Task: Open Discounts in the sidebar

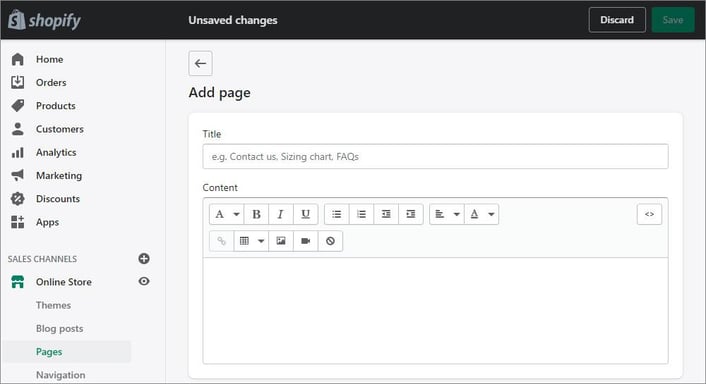Action: (58, 199)
